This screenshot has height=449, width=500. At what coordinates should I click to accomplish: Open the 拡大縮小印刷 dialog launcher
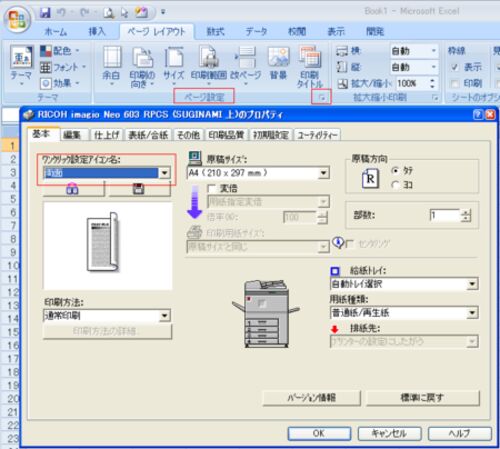click(x=435, y=97)
